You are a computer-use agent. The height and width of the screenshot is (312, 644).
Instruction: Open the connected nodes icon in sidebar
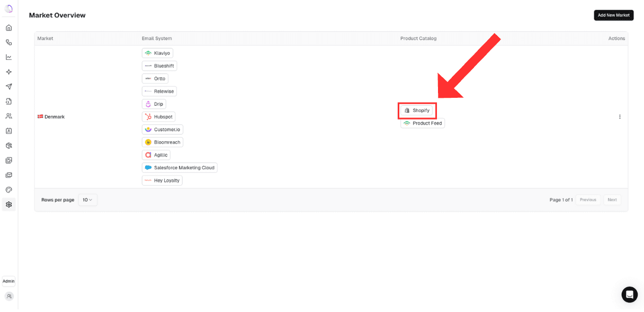pos(8,42)
